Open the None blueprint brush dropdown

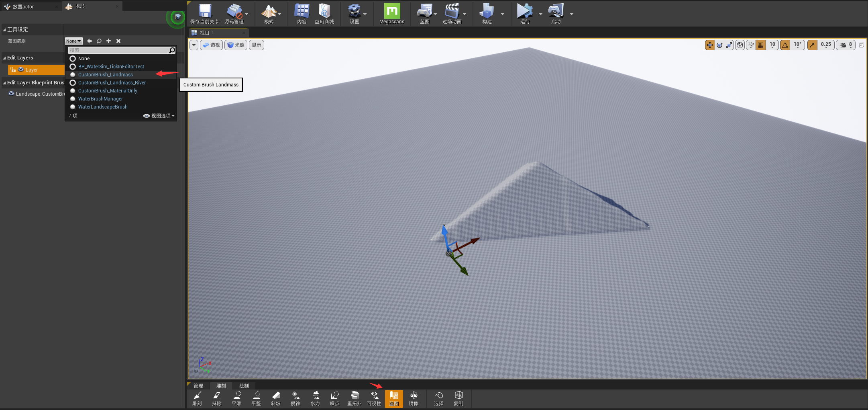pyautogui.click(x=74, y=41)
